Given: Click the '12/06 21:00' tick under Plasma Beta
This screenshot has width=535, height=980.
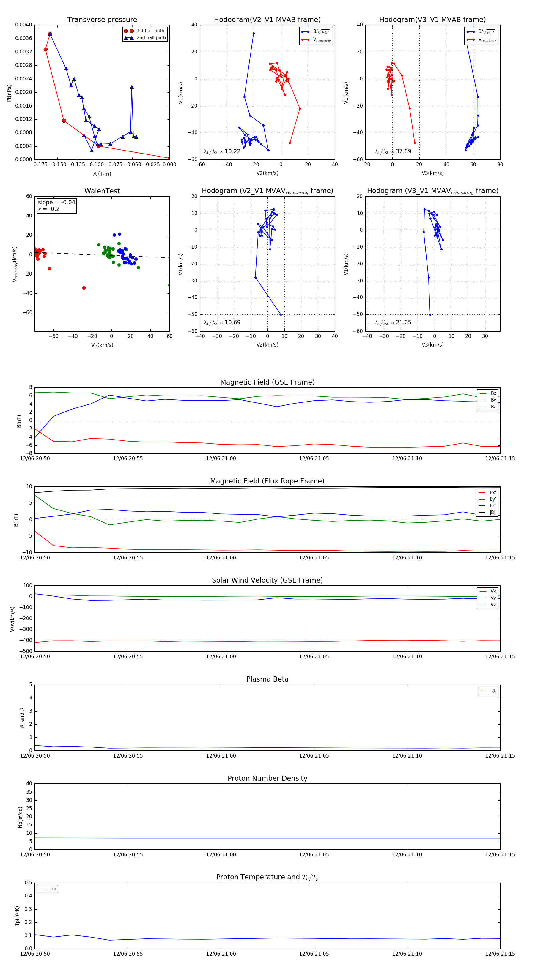Looking at the screenshot, I should [x=221, y=755].
